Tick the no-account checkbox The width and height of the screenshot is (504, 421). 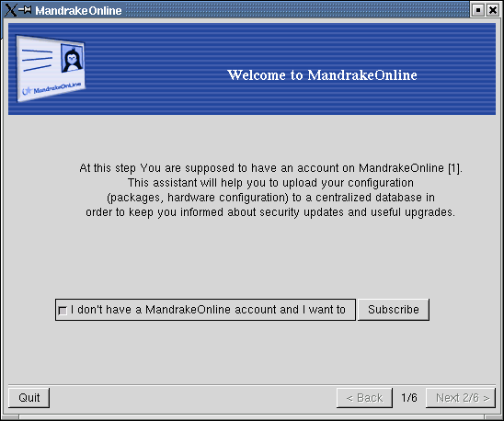(63, 311)
